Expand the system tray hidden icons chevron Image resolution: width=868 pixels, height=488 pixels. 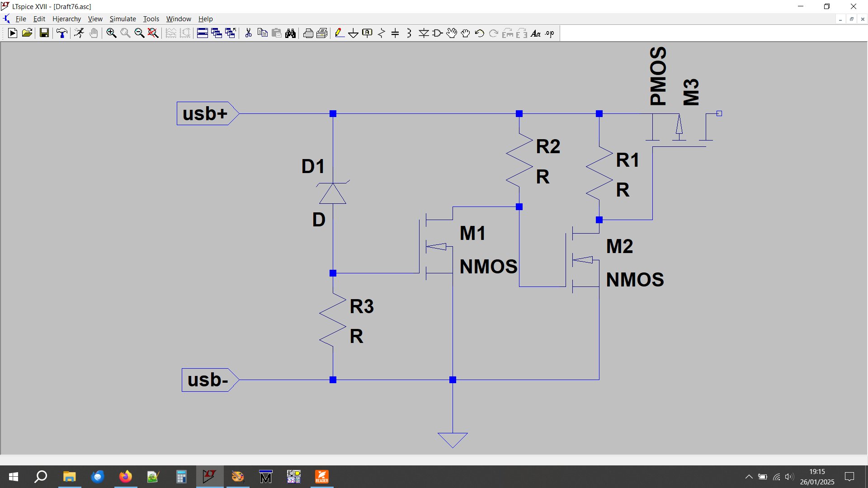click(749, 477)
